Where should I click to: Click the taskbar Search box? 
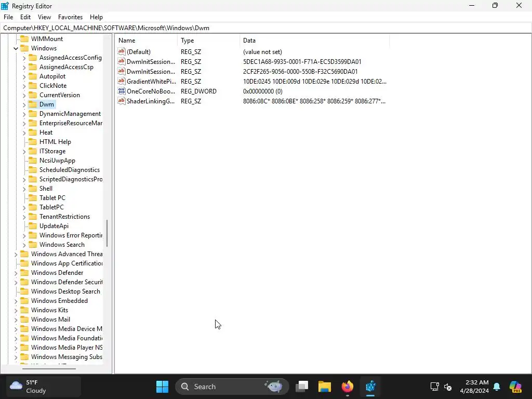click(x=232, y=387)
